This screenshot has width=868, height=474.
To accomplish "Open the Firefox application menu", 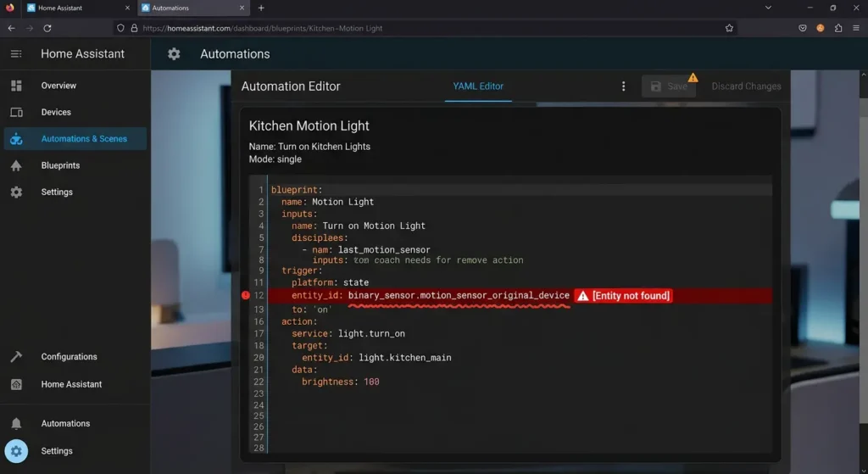I will tap(856, 28).
